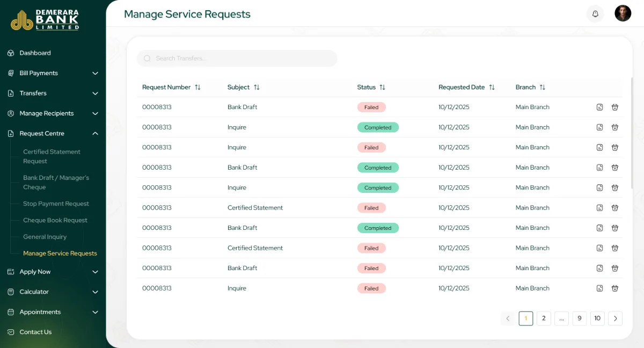Sort by Requested Date column arrows
This screenshot has width=644, height=348.
[492, 88]
